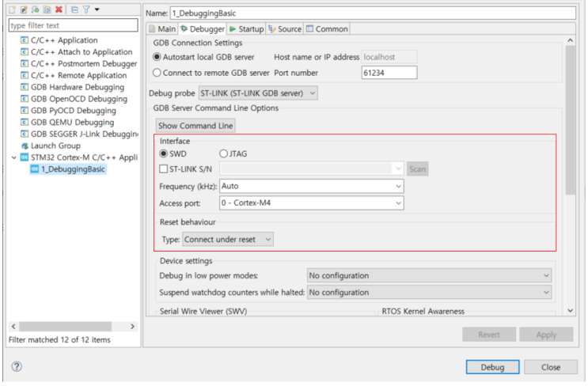This screenshot has width=588, height=386.
Task: Click the Apply button
Action: click(546, 335)
